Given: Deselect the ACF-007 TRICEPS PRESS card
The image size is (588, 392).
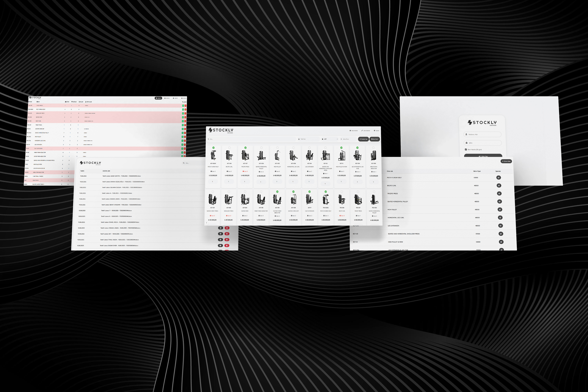Looking at the screenshot, I should click(246, 148).
